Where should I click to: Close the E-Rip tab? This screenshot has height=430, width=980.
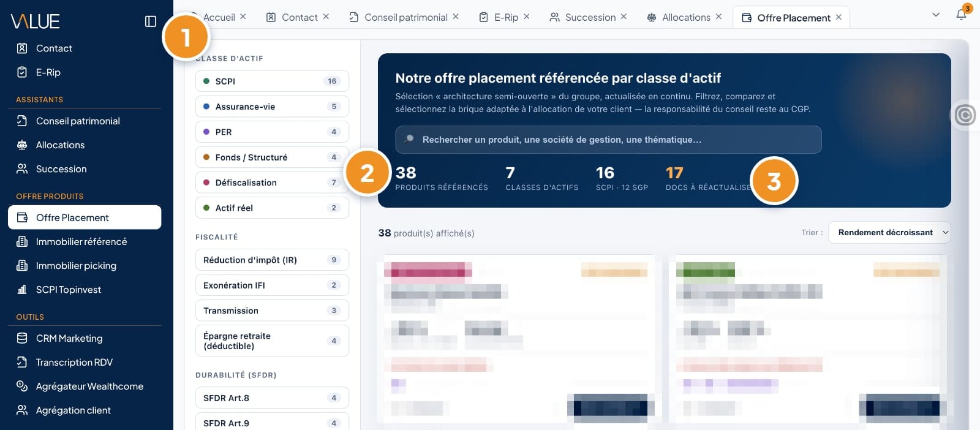[x=527, y=17]
